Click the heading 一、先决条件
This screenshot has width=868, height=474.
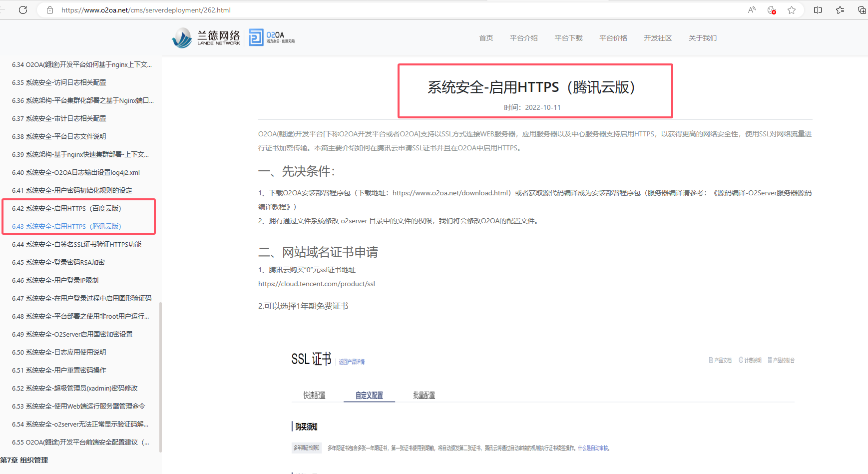(297, 171)
